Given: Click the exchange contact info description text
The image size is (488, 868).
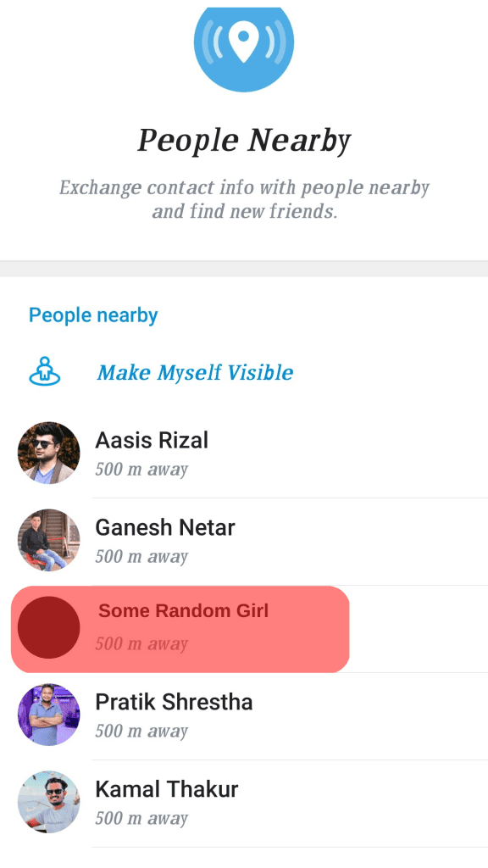Looking at the screenshot, I should point(244,199).
